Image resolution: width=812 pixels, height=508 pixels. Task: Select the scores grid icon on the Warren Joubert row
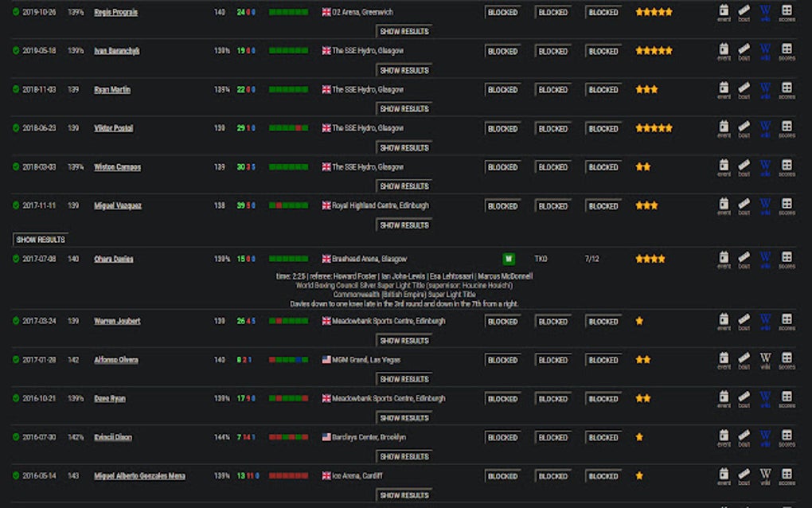[x=785, y=320]
